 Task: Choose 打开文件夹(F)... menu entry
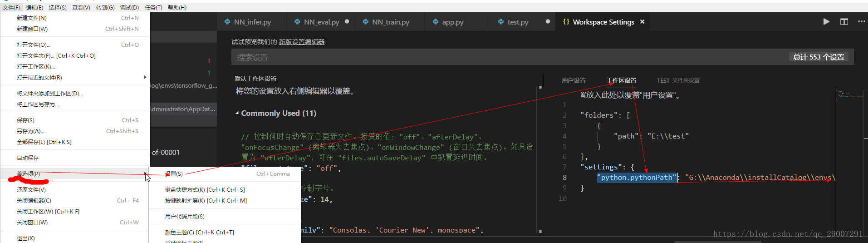75,55
